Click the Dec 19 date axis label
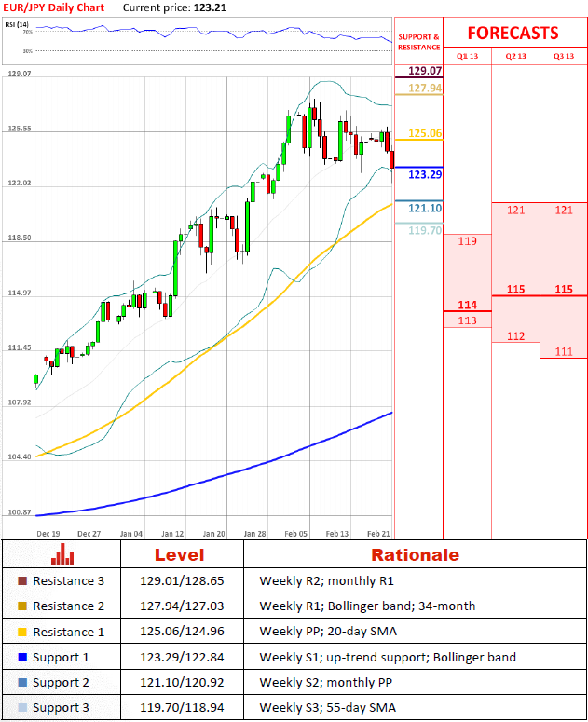The width and height of the screenshot is (588, 722). pos(48,534)
